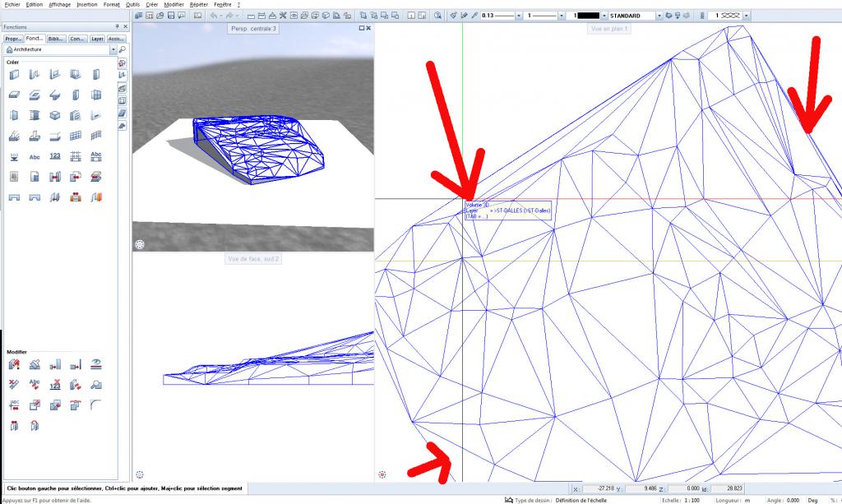The height and width of the screenshot is (504, 842).
Task: Pin the Fonctions panel
Action: pyautogui.click(x=117, y=26)
